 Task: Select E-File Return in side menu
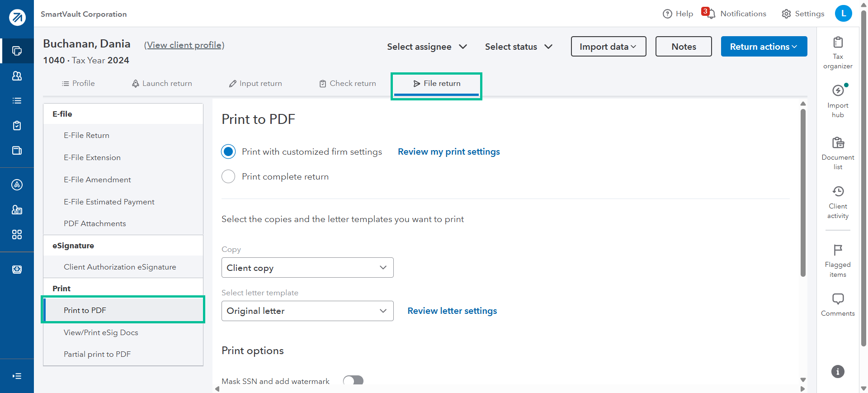tap(123, 135)
